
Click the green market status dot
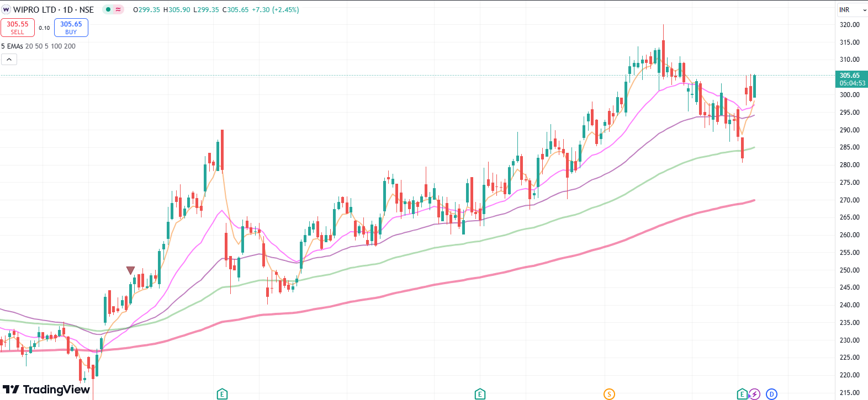pyautogui.click(x=108, y=9)
